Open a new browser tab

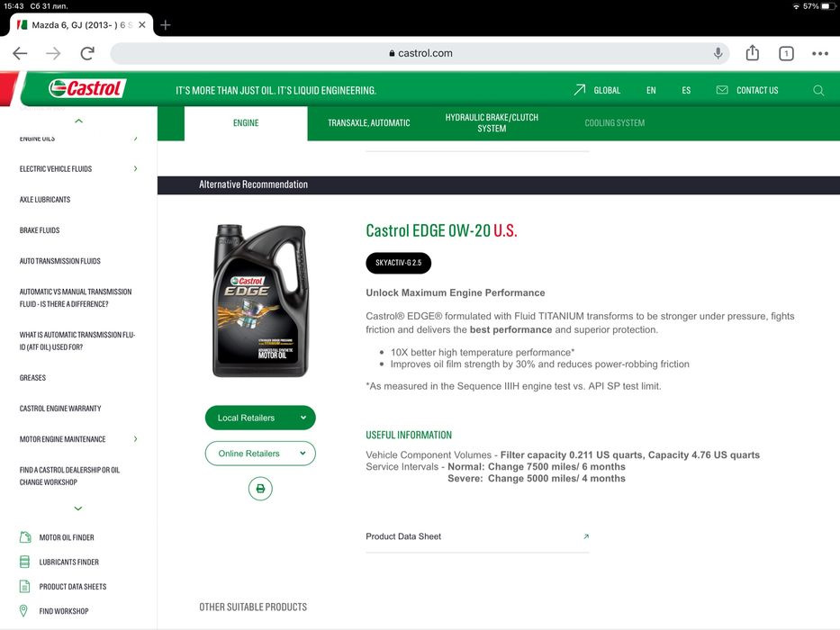(166, 24)
